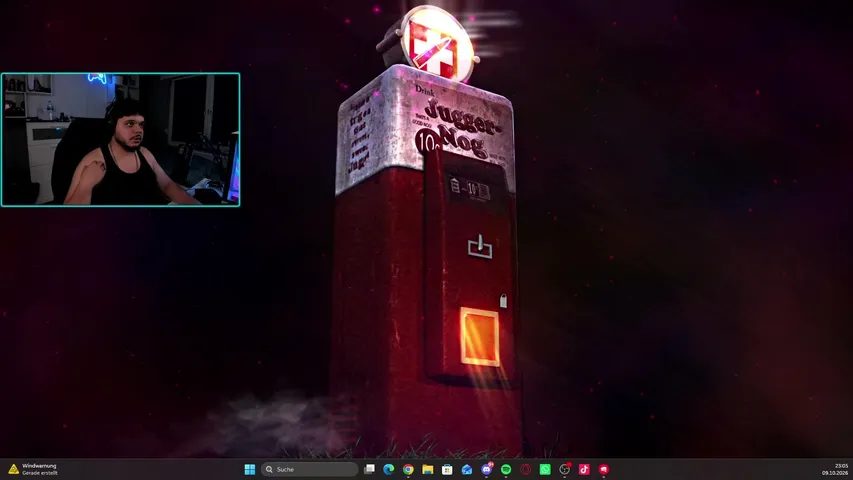This screenshot has width=853, height=480.
Task: Launch Microsoft Edge from the taskbar
Action: (x=388, y=469)
